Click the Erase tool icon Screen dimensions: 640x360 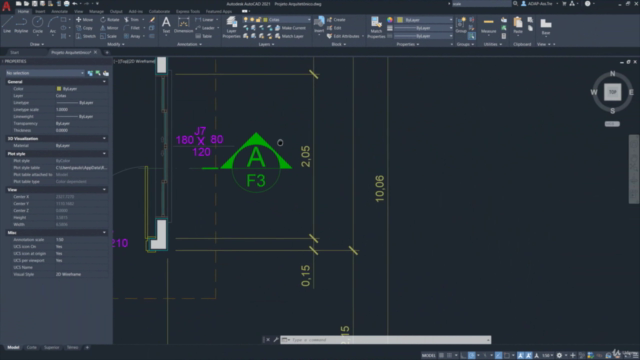click(x=152, y=20)
